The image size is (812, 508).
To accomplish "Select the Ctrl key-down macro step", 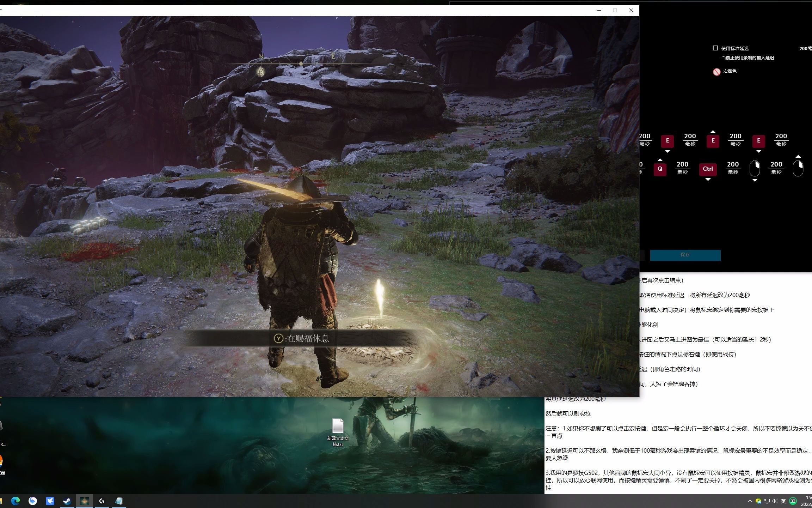I will [x=708, y=169].
